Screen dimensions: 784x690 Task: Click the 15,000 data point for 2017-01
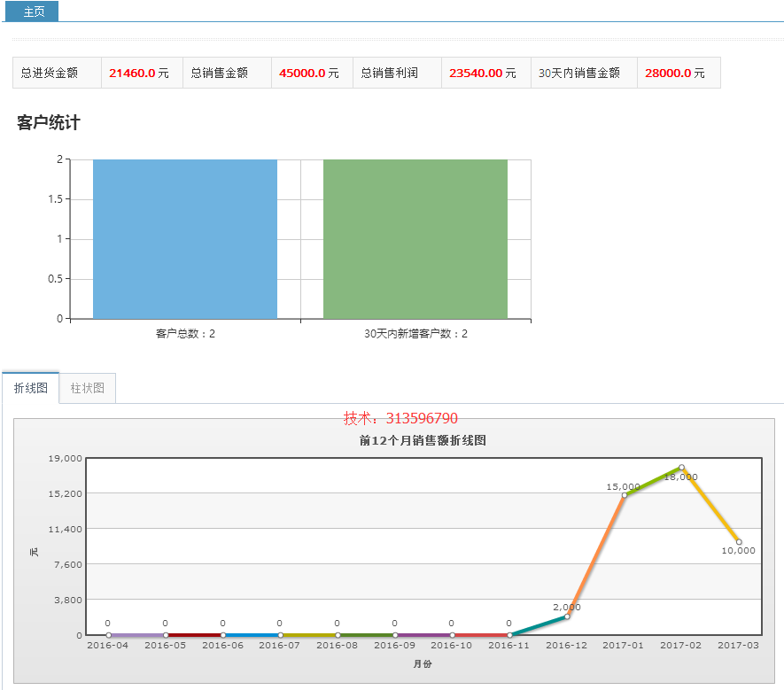click(625, 495)
